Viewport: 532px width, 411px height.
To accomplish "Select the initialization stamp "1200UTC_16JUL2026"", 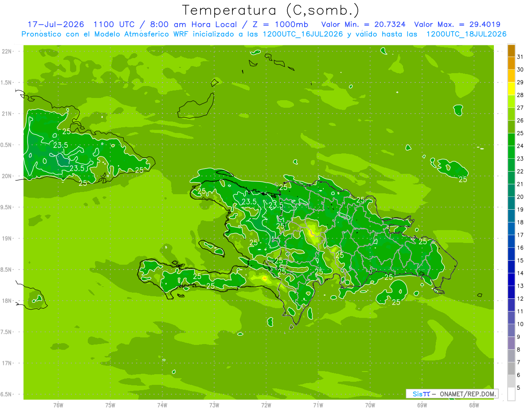I will pos(303,34).
